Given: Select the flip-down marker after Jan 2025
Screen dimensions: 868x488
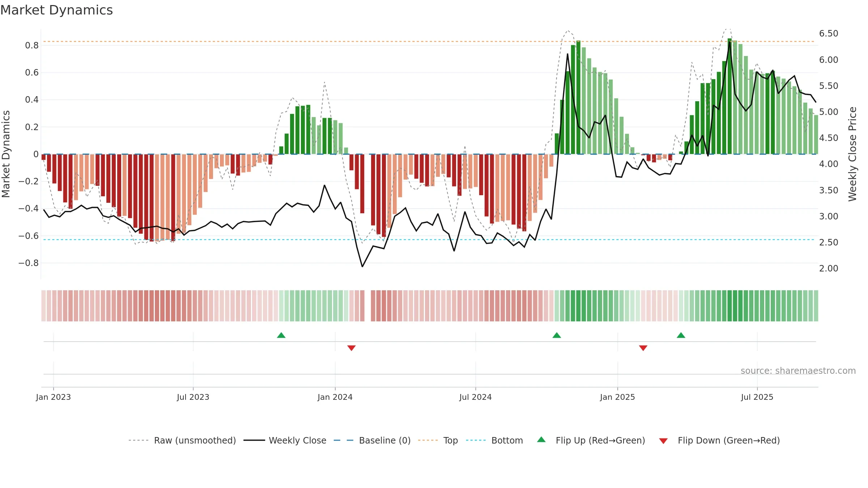Looking at the screenshot, I should [x=643, y=348].
